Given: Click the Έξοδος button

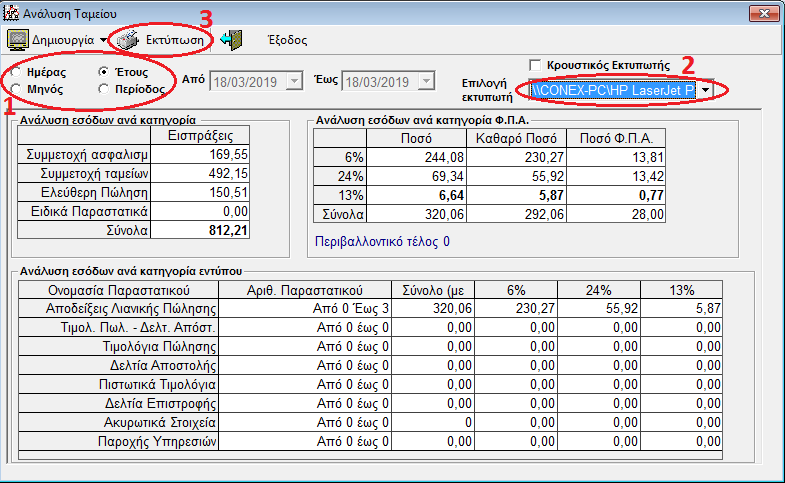Looking at the screenshot, I should [x=287, y=40].
